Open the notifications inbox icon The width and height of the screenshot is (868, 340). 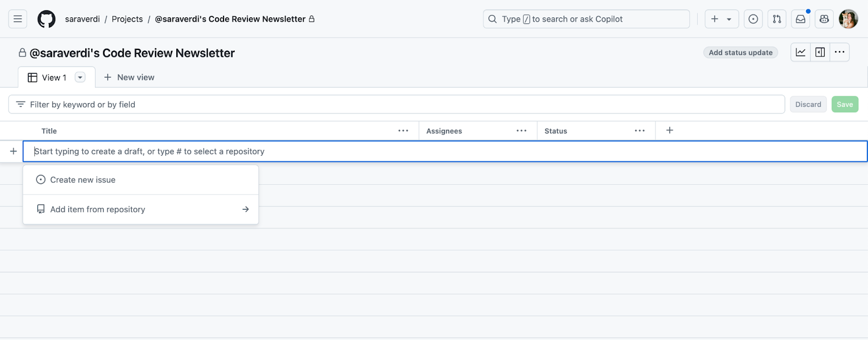(801, 19)
